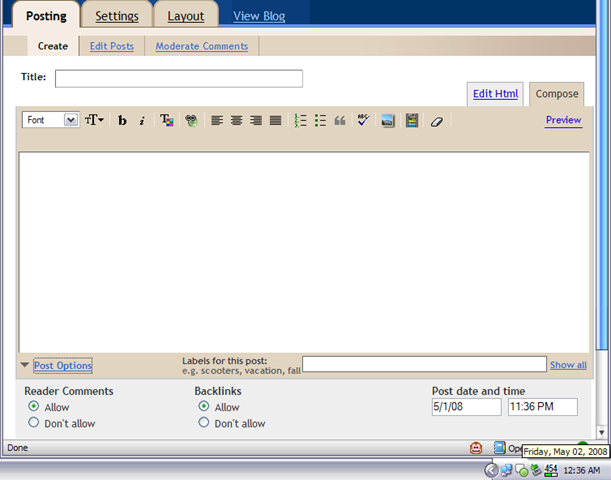Select Don't allow for Backlinks
Viewport: 611px width, 480px height.
pos(203,422)
